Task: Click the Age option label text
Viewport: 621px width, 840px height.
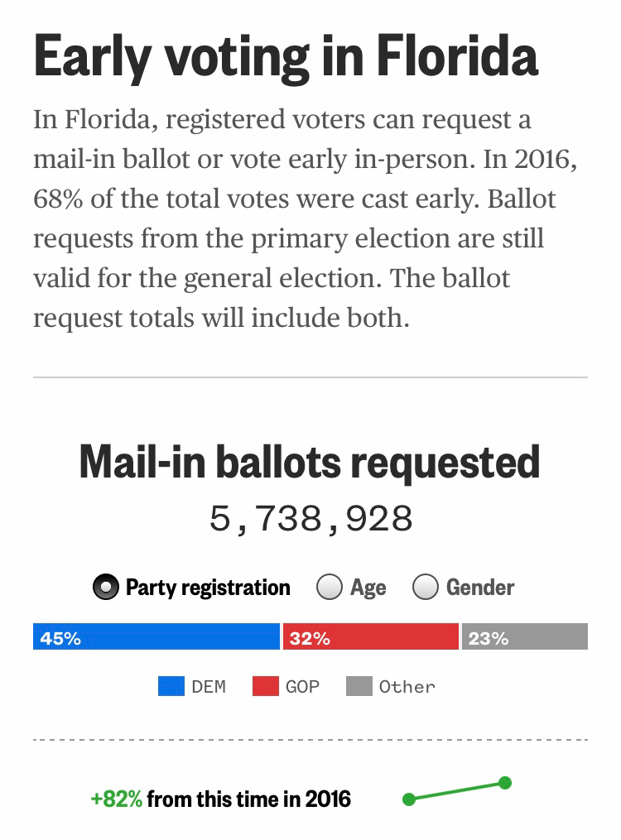Action: 368,588
